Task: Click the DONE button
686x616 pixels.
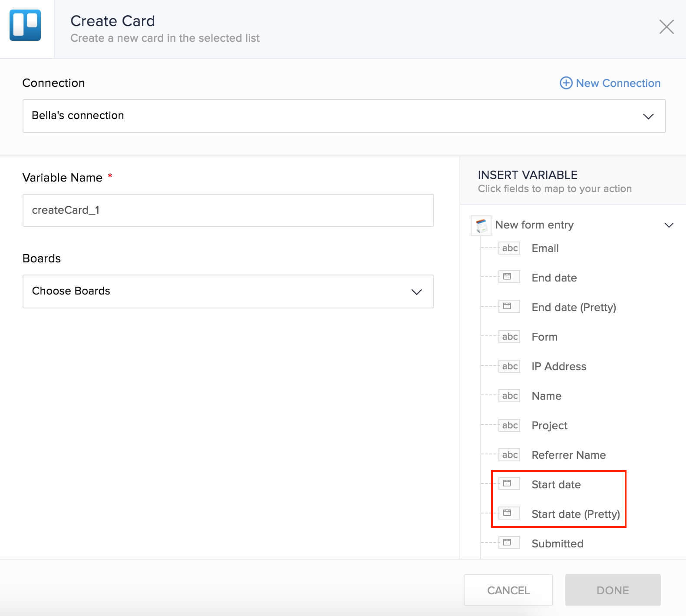Action: pyautogui.click(x=613, y=590)
